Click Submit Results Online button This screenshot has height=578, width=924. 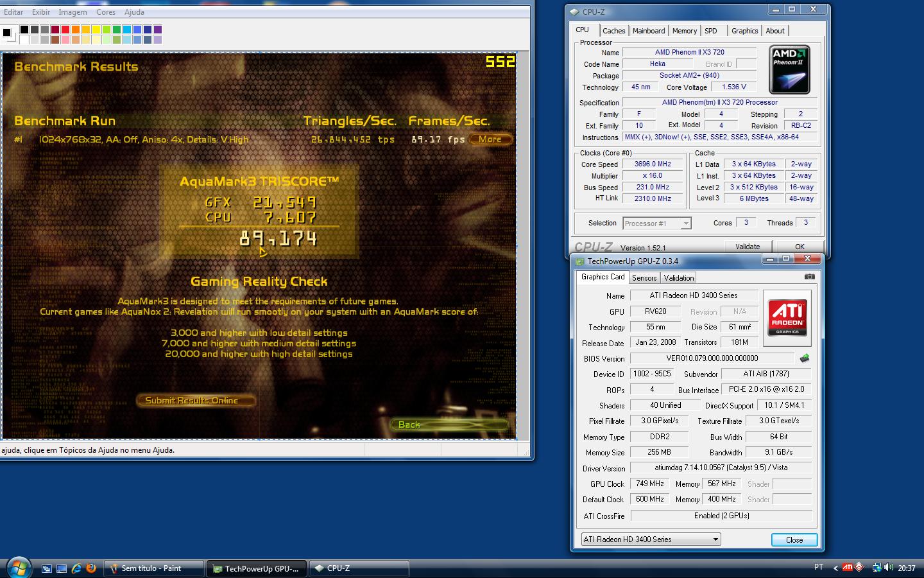pos(196,400)
